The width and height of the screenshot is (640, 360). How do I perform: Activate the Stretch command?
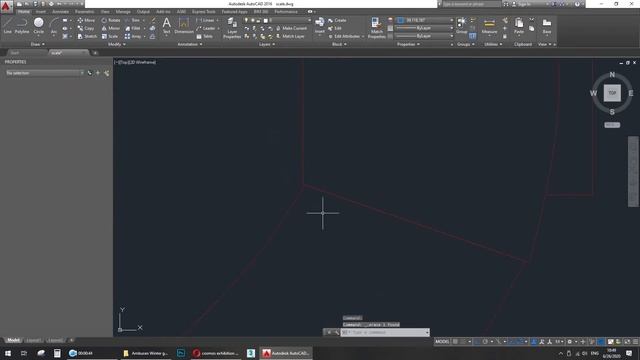point(87,36)
